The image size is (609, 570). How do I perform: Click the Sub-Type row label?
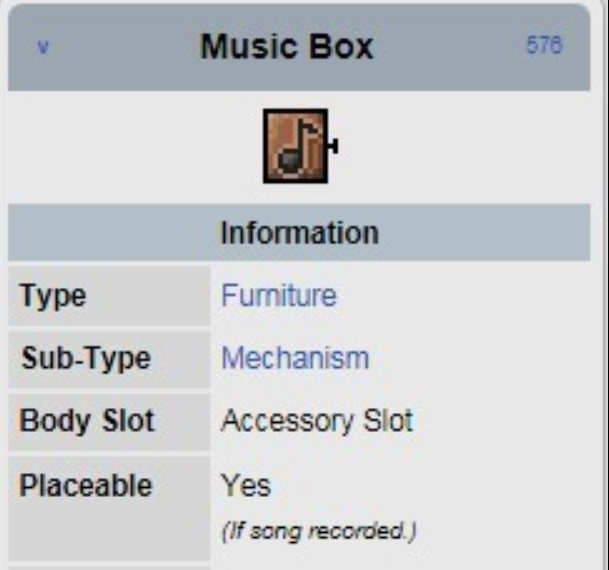[86, 359]
